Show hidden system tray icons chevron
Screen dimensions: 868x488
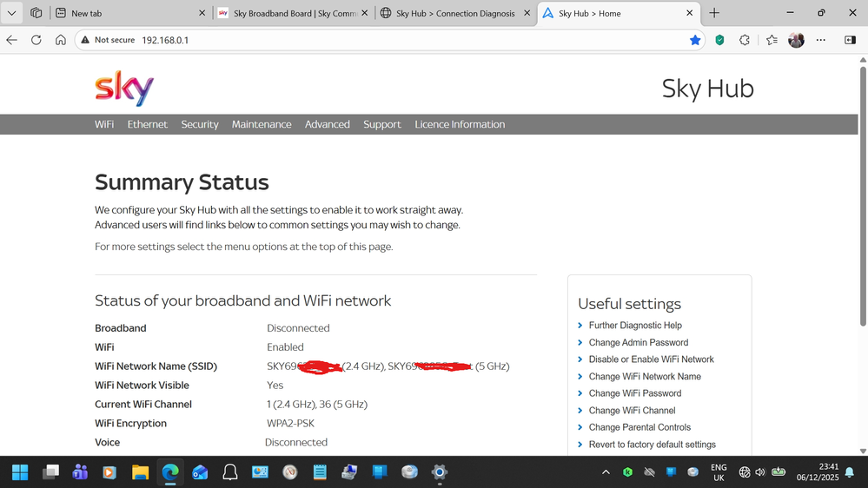(606, 472)
